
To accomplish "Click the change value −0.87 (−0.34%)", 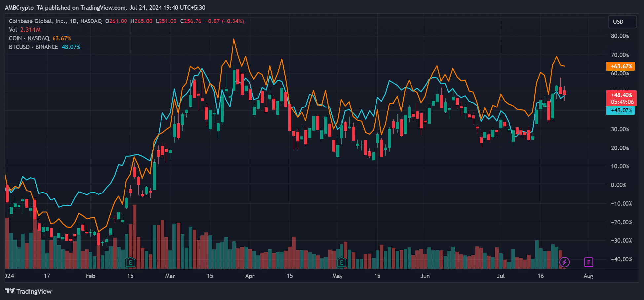I will (x=225, y=21).
